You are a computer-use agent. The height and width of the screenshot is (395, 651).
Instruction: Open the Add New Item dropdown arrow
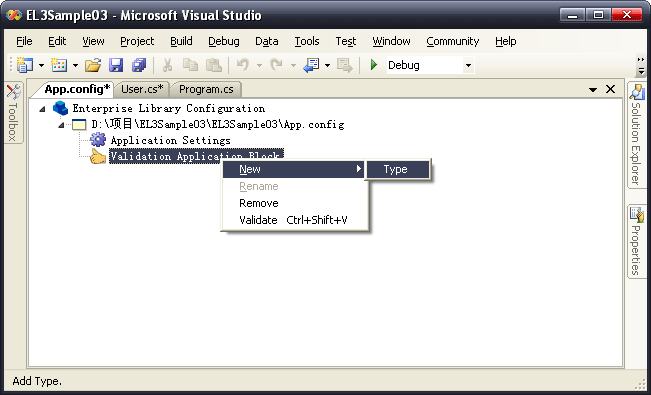75,65
